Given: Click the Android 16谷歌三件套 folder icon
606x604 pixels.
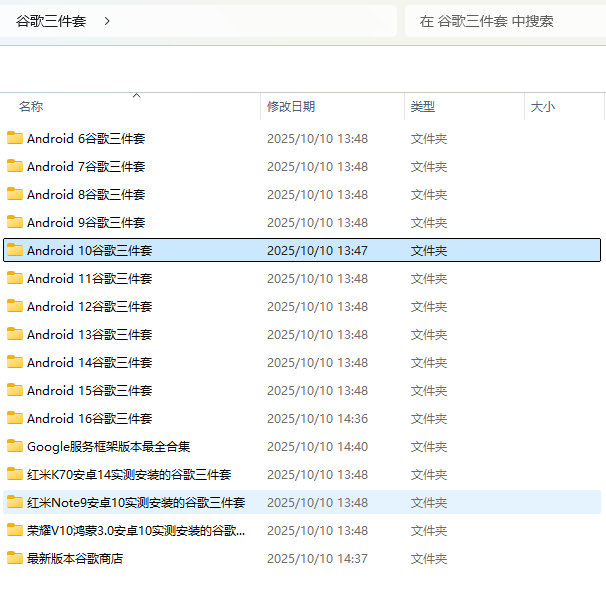Looking at the screenshot, I should 15,418.
